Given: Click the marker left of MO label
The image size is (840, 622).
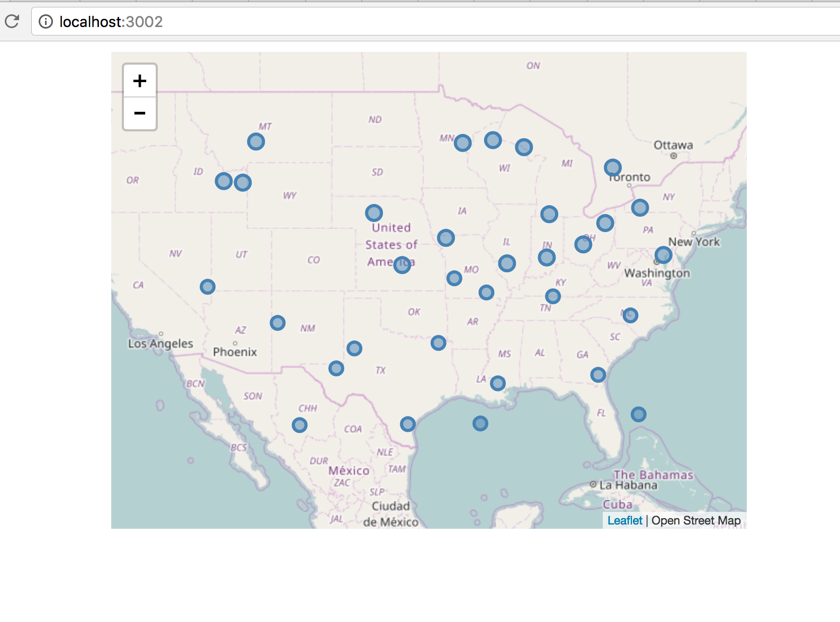Looking at the screenshot, I should 454,278.
